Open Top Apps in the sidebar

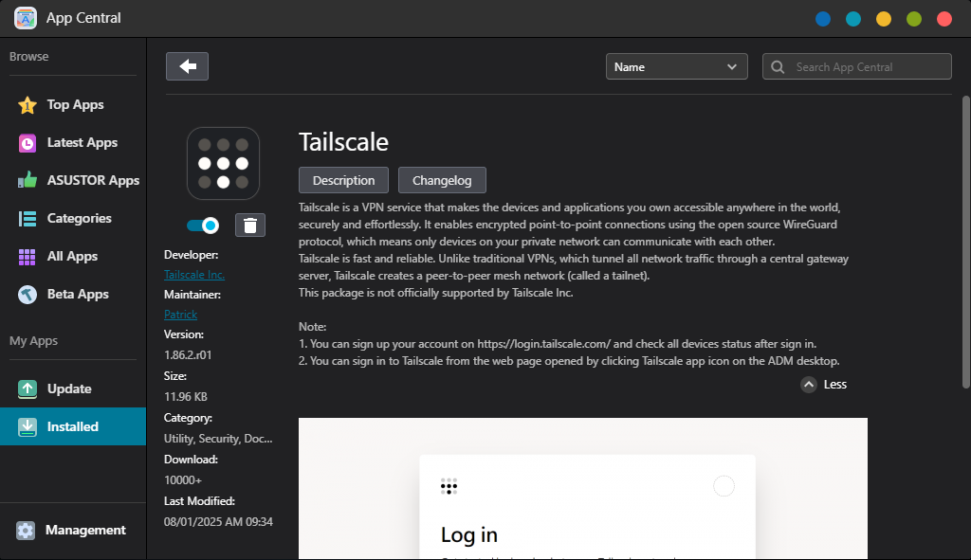pos(75,105)
